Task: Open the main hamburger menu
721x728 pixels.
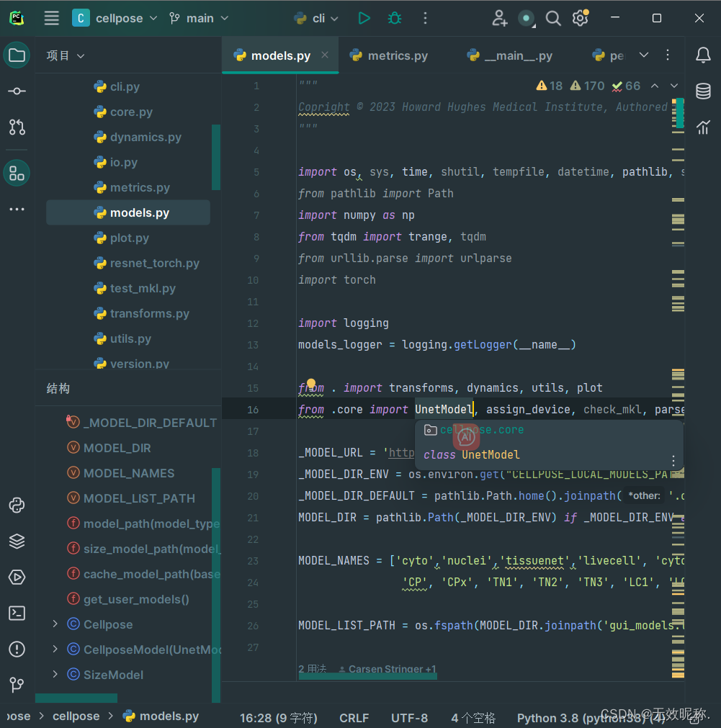Action: [52, 18]
